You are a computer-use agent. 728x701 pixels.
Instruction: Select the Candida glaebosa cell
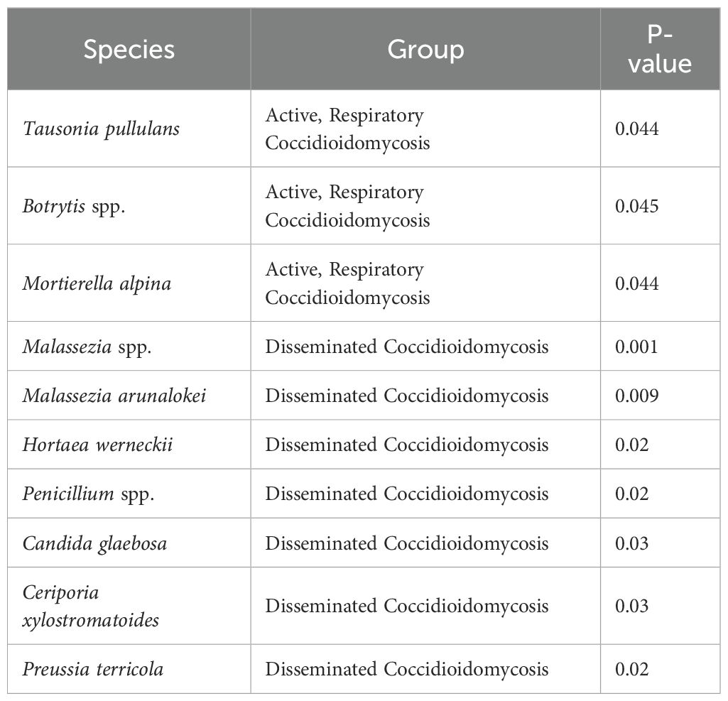94,543
